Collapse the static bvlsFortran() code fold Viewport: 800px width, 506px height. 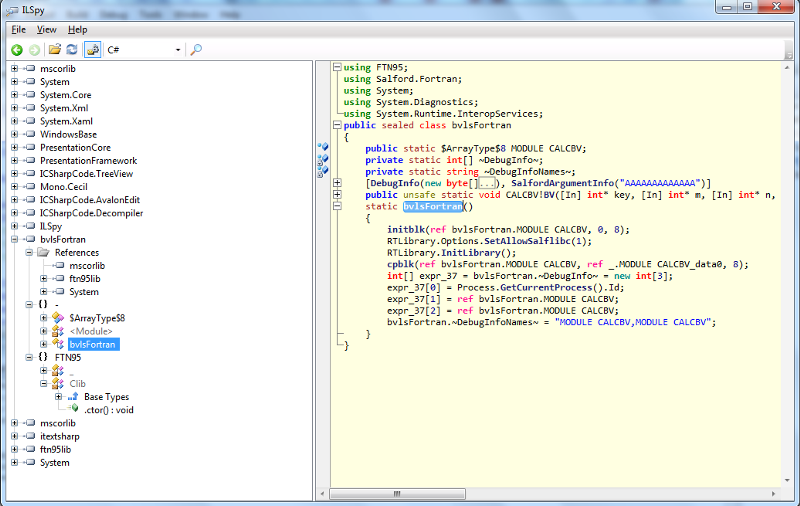337,207
